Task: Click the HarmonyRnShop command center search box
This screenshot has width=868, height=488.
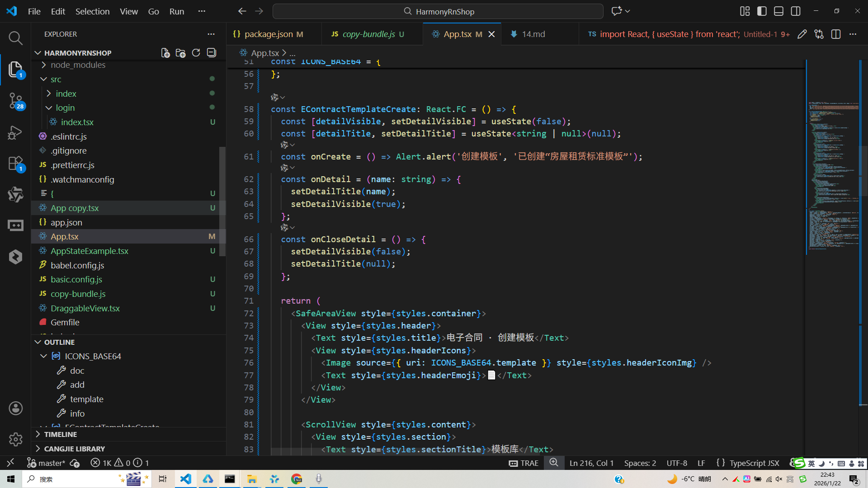Action: [x=438, y=11]
